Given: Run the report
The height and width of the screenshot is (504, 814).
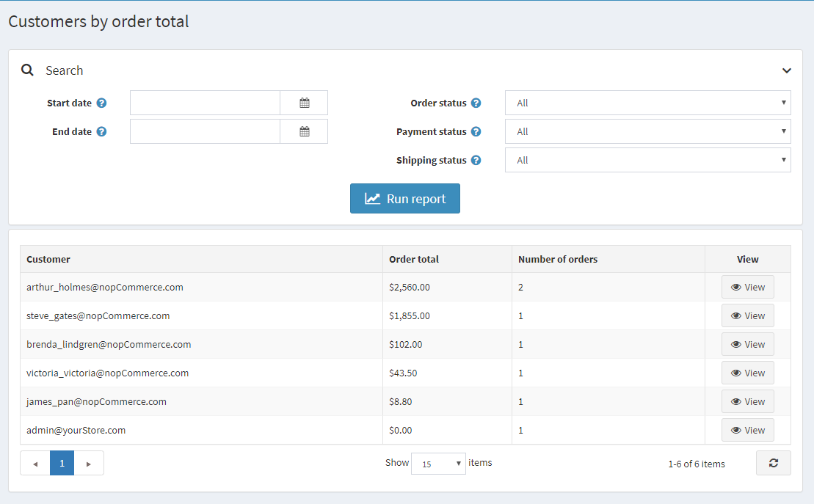Looking at the screenshot, I should [x=405, y=199].
